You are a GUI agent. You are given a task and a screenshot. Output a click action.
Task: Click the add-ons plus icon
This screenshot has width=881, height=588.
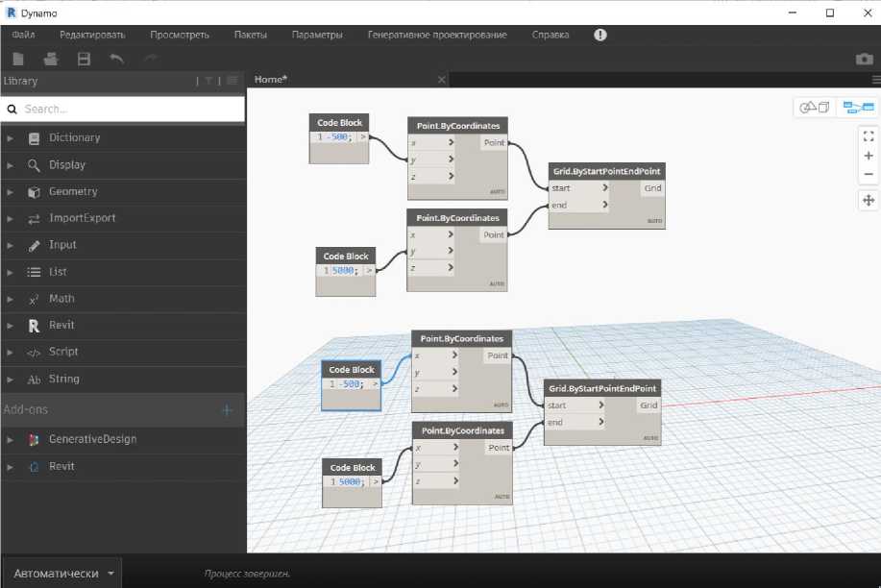(227, 410)
